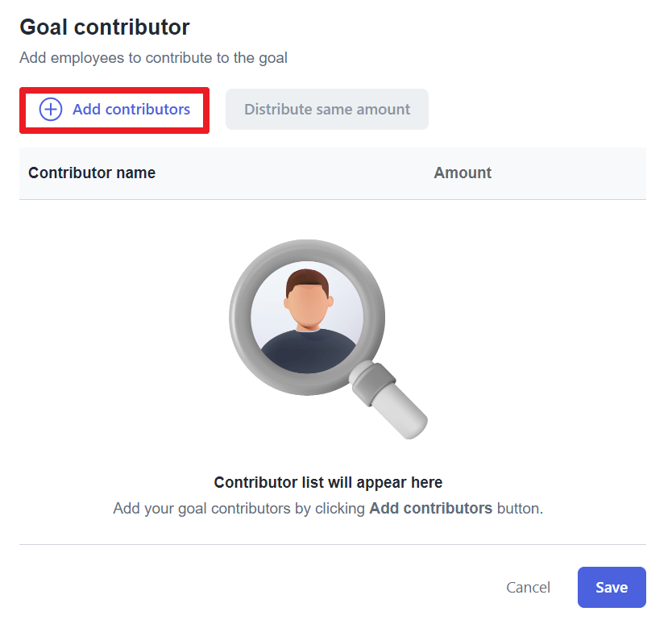
Task: Click the 'Add employees to contribute' subtitle
Action: click(153, 58)
